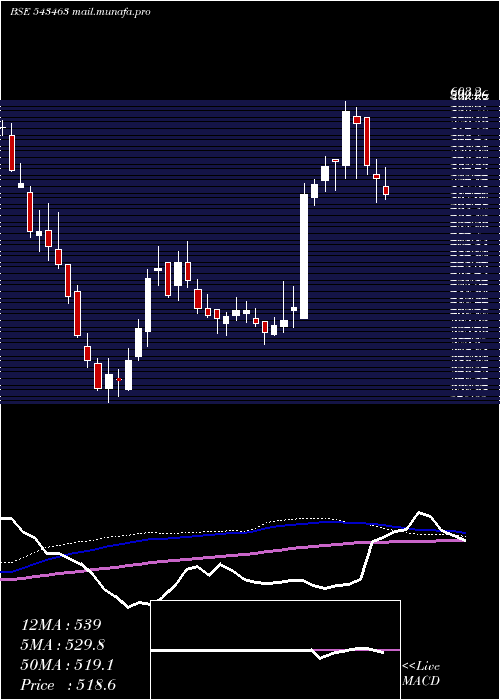The image size is (500, 700).
Task: Click the top price axis label near 603
Action: tap(469, 94)
